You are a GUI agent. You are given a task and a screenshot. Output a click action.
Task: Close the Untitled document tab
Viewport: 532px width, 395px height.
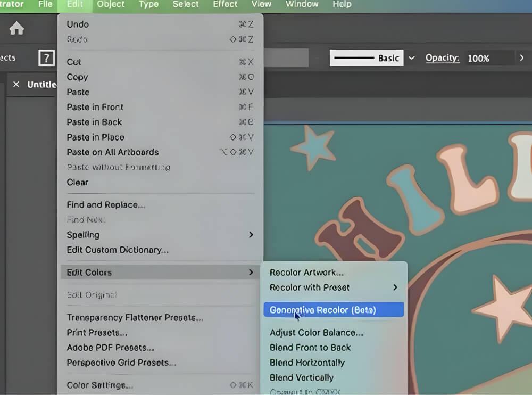click(16, 85)
